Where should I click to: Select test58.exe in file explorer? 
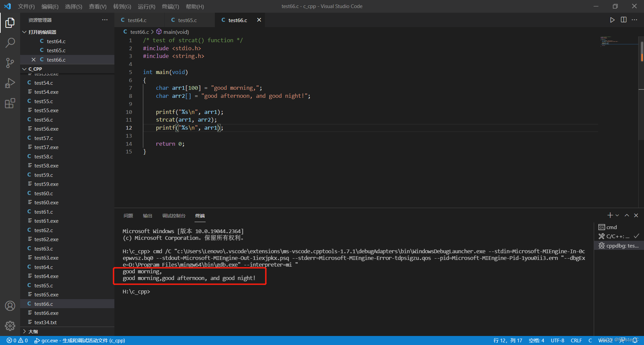[x=67, y=166]
